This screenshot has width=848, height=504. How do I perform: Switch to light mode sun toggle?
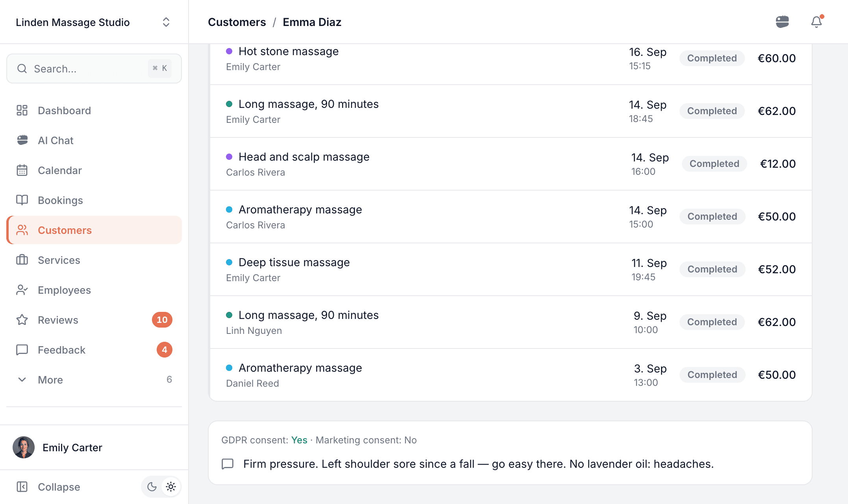[x=171, y=487]
